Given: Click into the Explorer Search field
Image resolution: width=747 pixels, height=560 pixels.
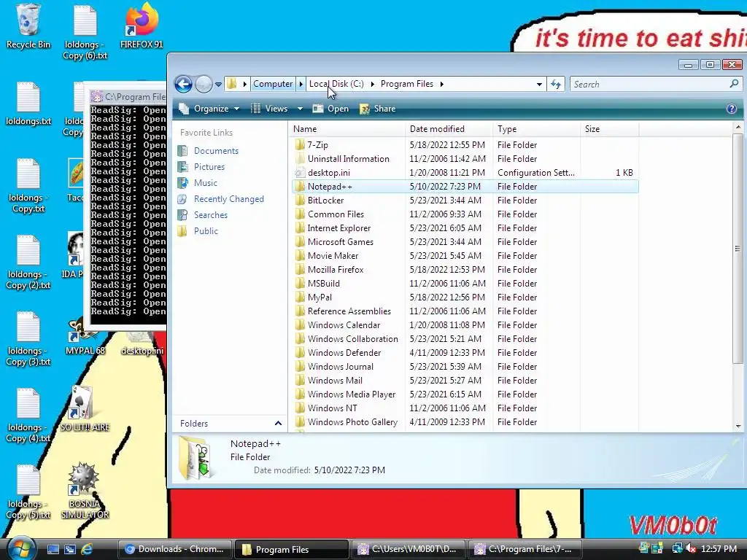Looking at the screenshot, I should pos(650,85).
